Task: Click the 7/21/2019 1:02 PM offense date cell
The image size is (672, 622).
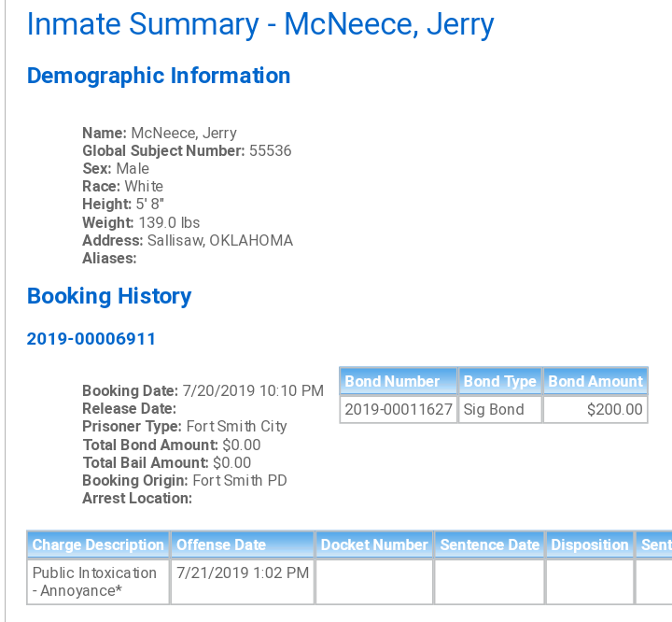Action: click(243, 582)
